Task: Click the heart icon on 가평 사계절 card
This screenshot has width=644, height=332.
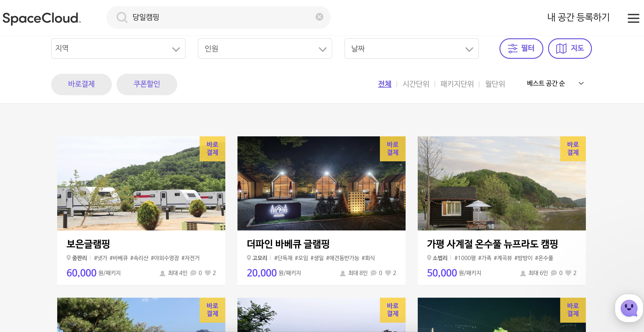Action: tap(568, 273)
